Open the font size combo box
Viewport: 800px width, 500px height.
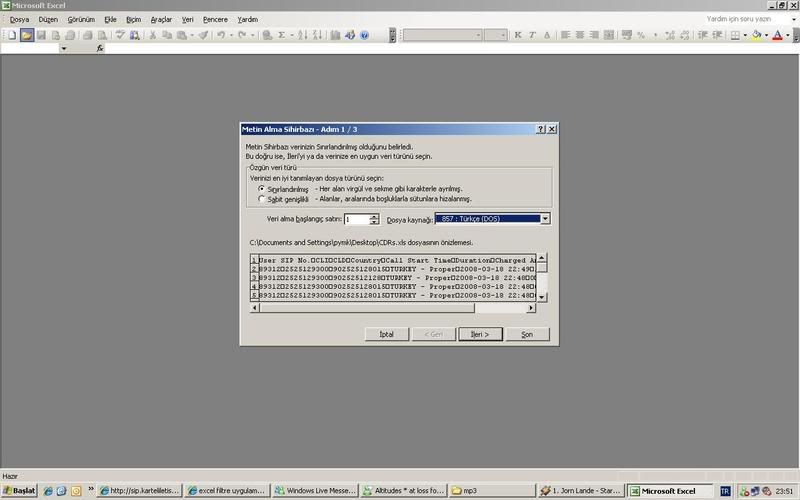[x=495, y=35]
